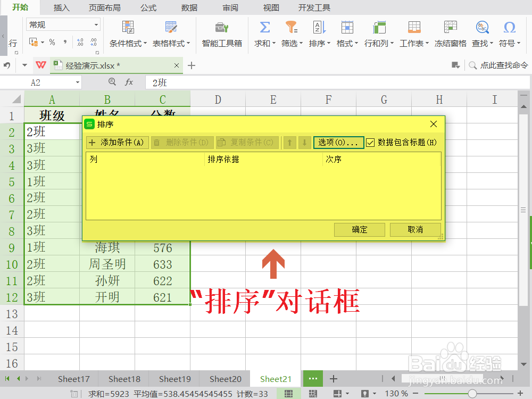Viewport: 532px width, 399px height.
Task: Open the 插入 ribbon tab
Action: tap(61, 7)
